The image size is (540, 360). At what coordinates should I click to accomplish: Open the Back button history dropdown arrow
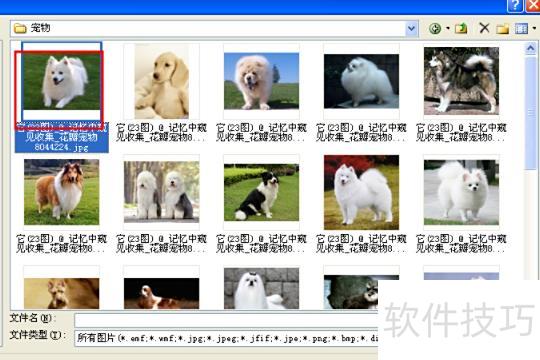[448, 28]
